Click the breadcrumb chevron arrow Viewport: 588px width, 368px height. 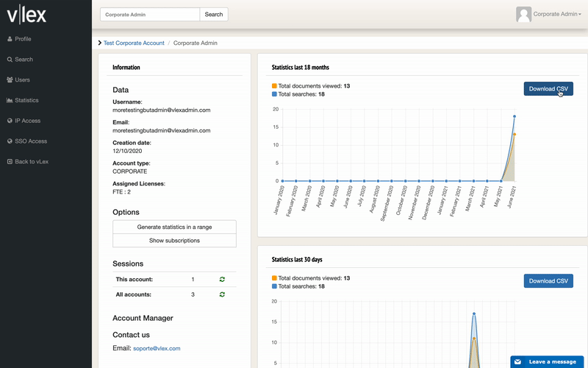[x=100, y=43]
